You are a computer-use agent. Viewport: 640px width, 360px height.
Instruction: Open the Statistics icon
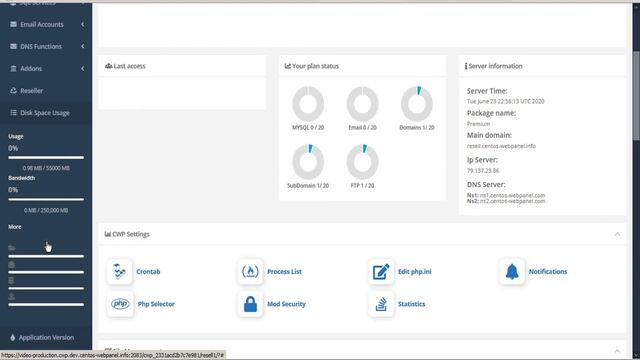[x=381, y=304]
